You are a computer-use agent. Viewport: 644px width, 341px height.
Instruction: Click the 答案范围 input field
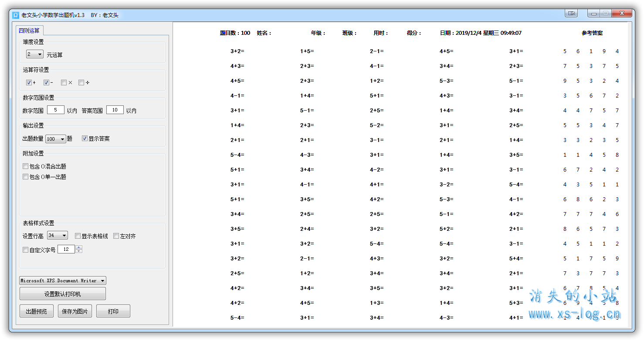coord(115,110)
